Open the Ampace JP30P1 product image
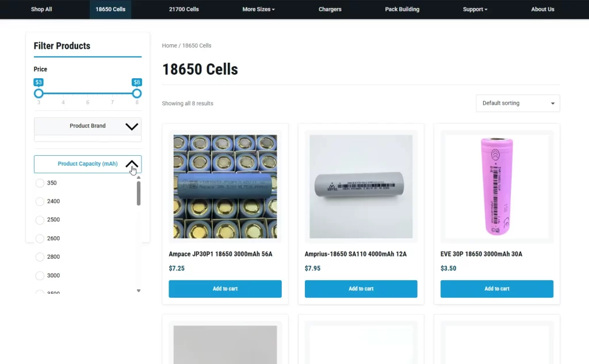589x364 pixels. pos(225,186)
